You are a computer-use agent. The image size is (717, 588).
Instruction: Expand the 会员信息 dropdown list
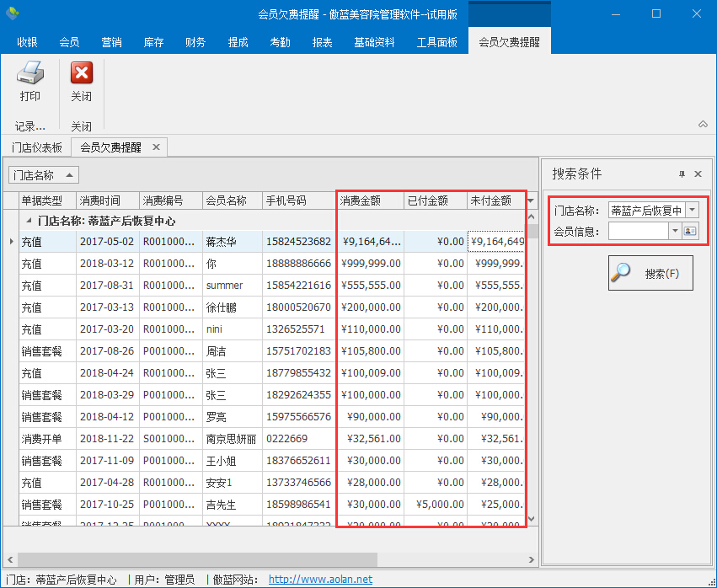pyautogui.click(x=675, y=231)
